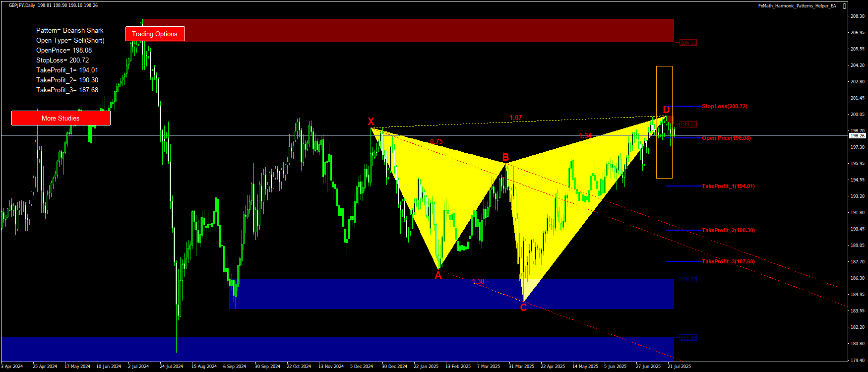Viewport: 868px width, 372px height.
Task: Pick pattern point C marker
Action: tap(523, 308)
